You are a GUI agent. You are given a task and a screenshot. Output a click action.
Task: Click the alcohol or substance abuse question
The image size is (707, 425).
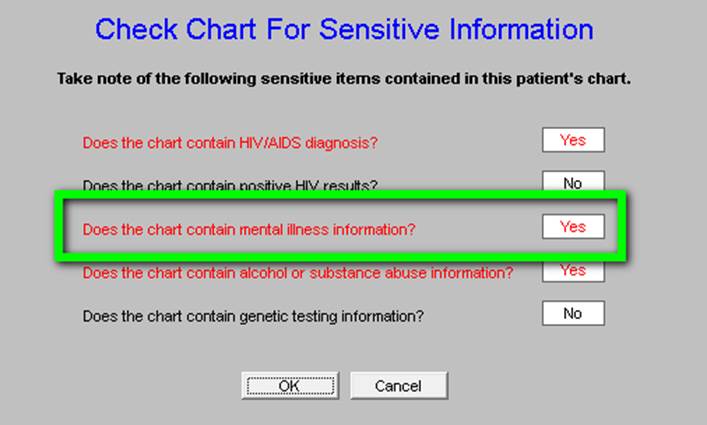tap(298, 273)
